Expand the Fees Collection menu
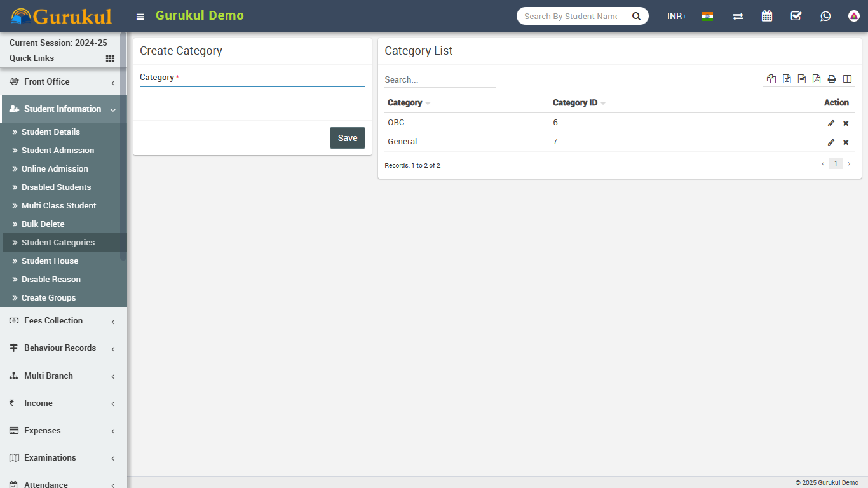Image resolution: width=868 pixels, height=488 pixels. [64, 321]
